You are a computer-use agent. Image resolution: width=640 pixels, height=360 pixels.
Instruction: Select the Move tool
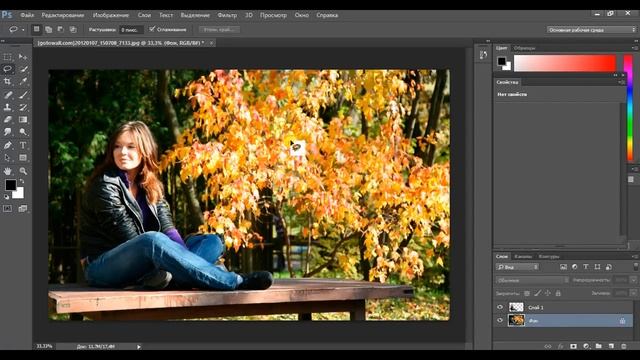pos(23,57)
